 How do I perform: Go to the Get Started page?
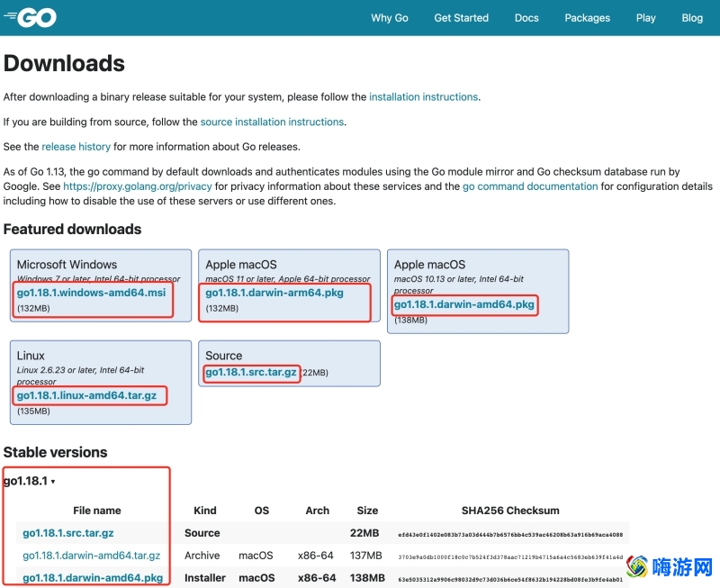(461, 18)
